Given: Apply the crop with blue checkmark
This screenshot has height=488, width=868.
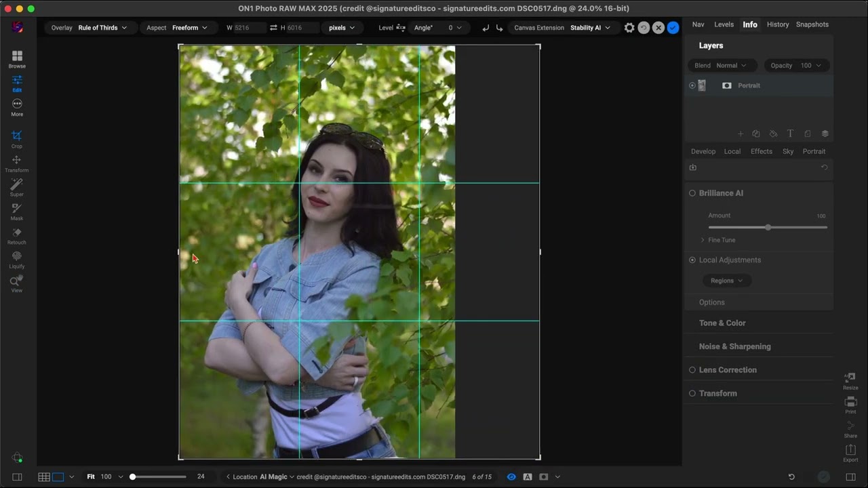Looking at the screenshot, I should pyautogui.click(x=673, y=28).
